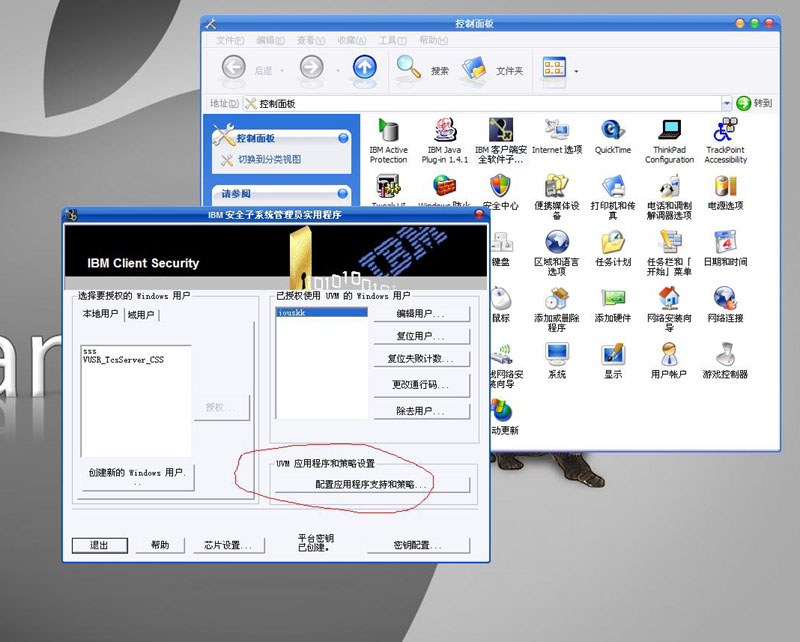Select iouskk in authorized users list
Screen dimensions: 800x642
point(321,312)
